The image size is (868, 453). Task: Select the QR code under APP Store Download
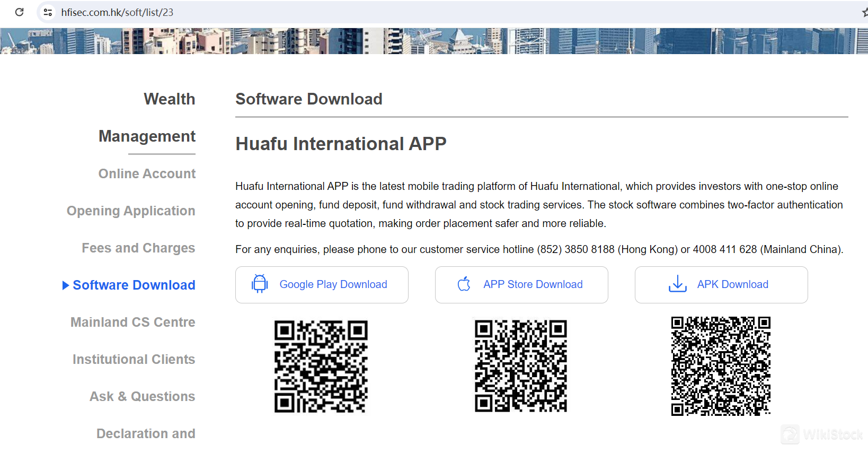point(521,366)
